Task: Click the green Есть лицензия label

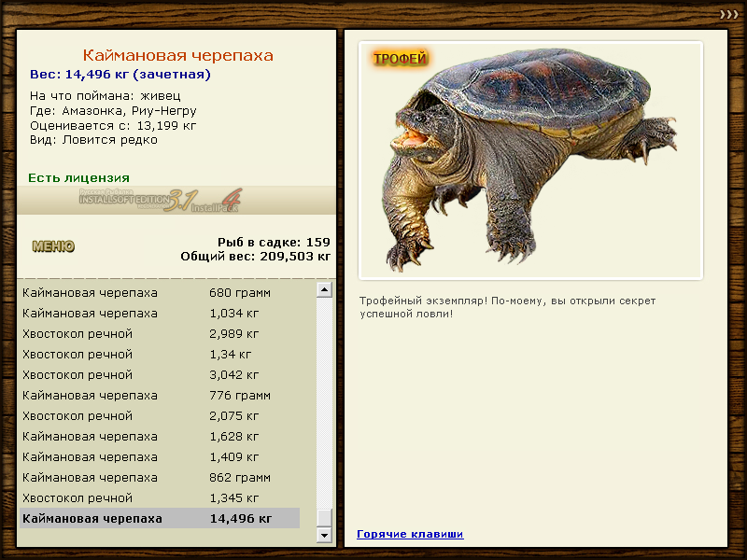Action: 78,177
